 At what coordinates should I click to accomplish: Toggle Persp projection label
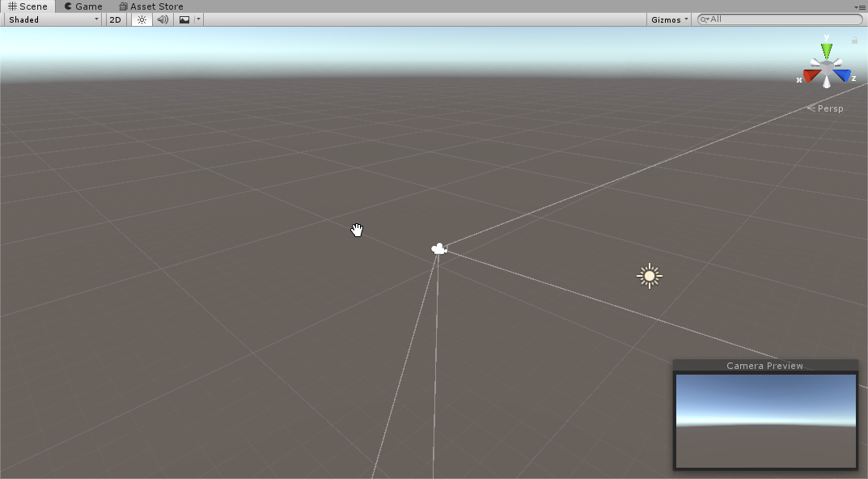825,108
